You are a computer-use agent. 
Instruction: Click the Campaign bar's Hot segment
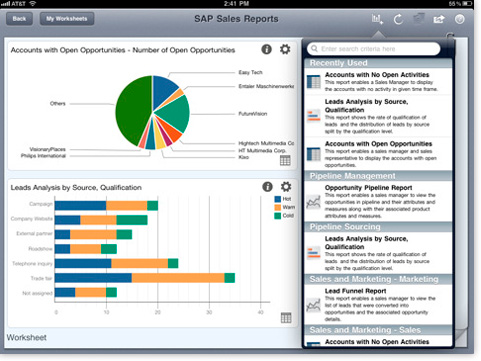tap(80, 206)
